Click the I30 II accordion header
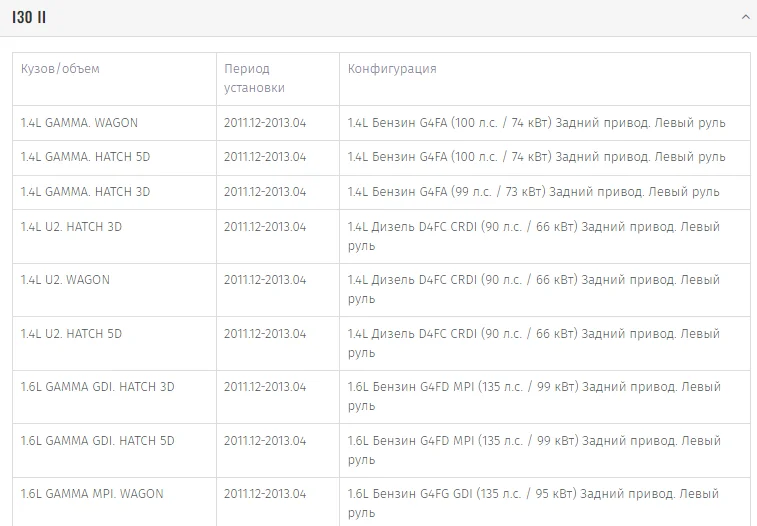This screenshot has height=526, width=757. click(x=378, y=18)
